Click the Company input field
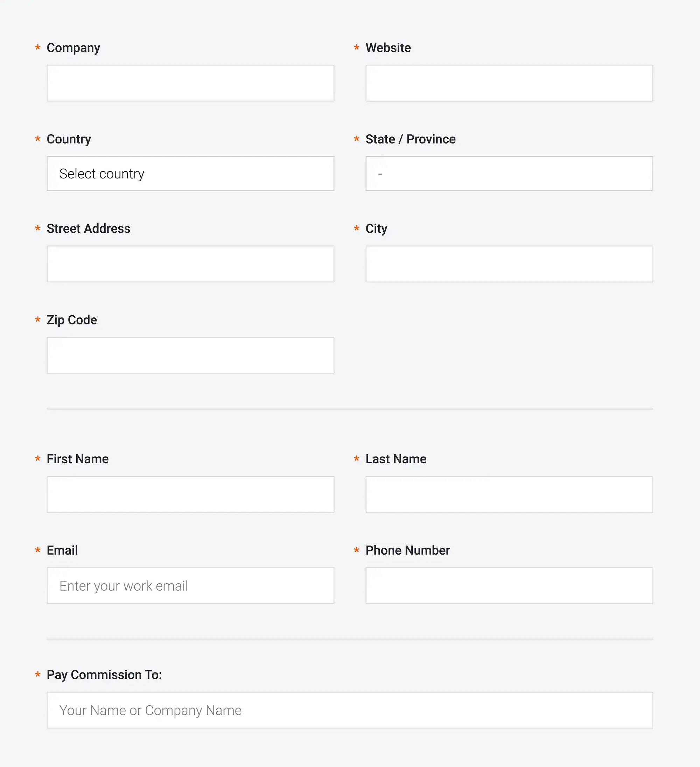700x767 pixels. tap(190, 83)
